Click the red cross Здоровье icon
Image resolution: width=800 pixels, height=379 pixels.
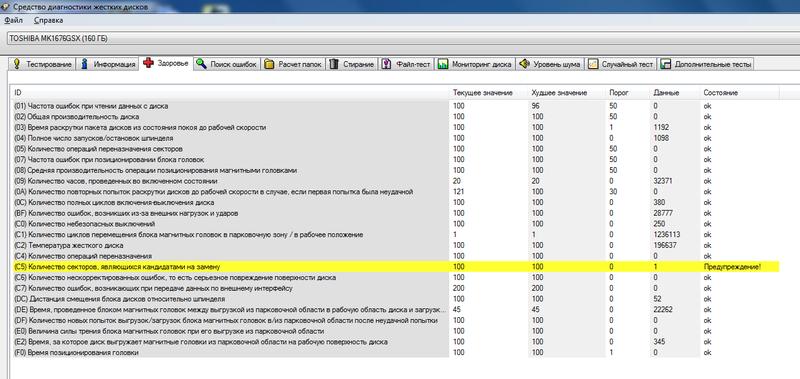click(x=148, y=63)
